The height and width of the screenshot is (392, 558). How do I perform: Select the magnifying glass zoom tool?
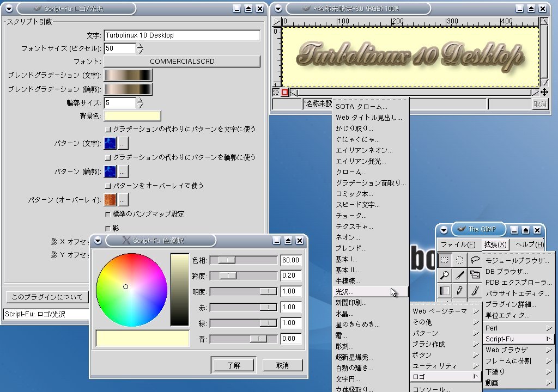[x=445, y=275]
